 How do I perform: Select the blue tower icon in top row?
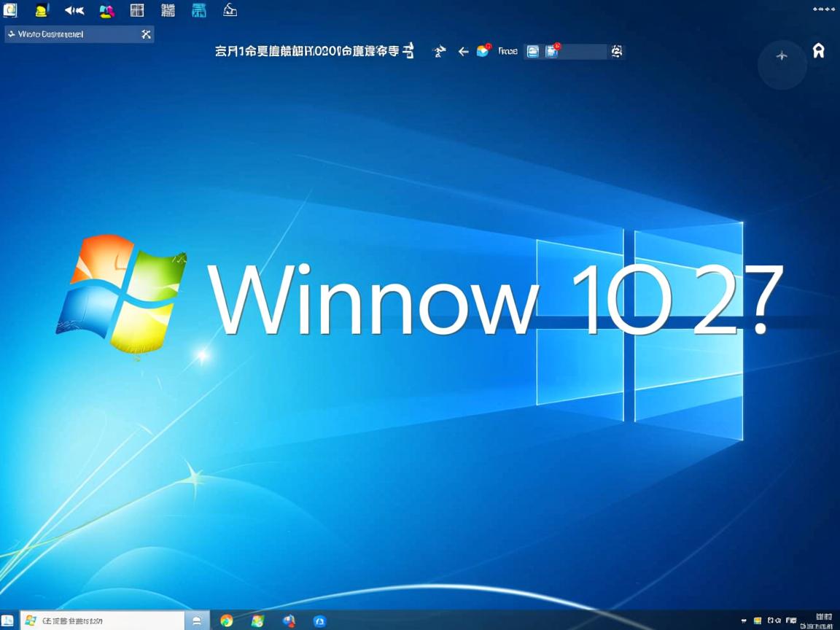pyautogui.click(x=198, y=10)
